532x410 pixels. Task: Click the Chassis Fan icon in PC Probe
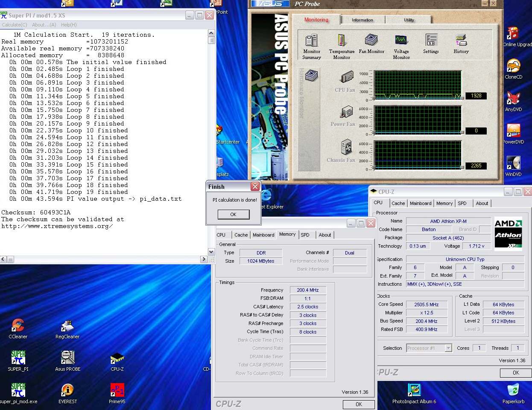point(346,147)
